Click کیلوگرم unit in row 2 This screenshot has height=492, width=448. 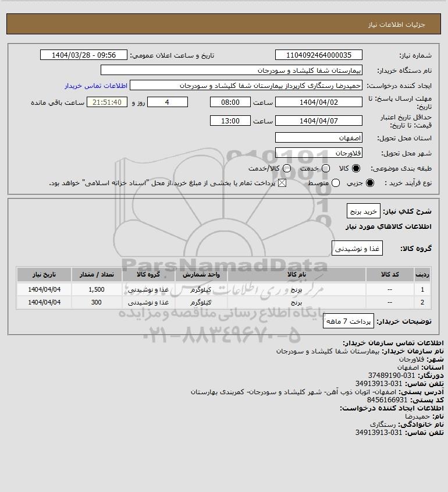(x=201, y=303)
